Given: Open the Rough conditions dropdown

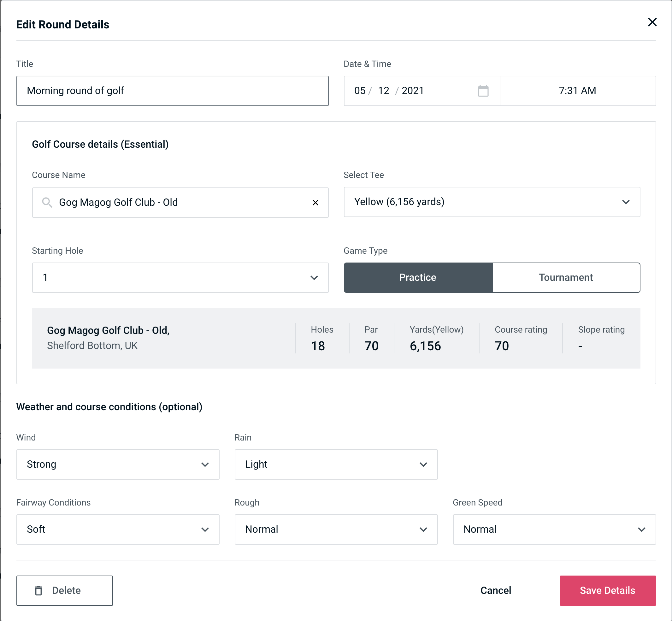Looking at the screenshot, I should click(336, 529).
